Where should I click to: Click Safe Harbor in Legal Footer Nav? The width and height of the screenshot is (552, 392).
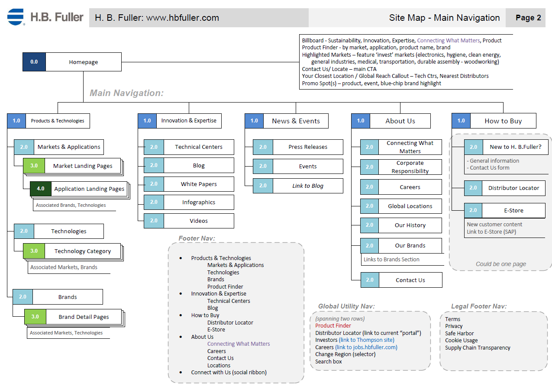[459, 334]
